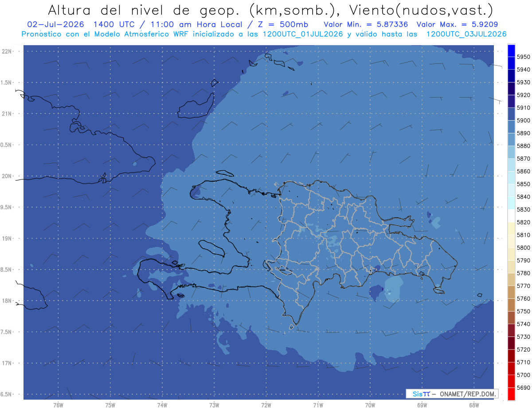Click 'Valor Min. = 5.87336' text
This screenshot has width=532, height=411.
coord(367,24)
